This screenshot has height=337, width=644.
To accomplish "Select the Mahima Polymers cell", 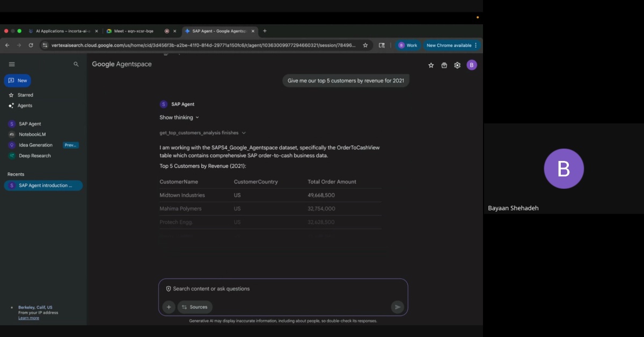I will (180, 209).
